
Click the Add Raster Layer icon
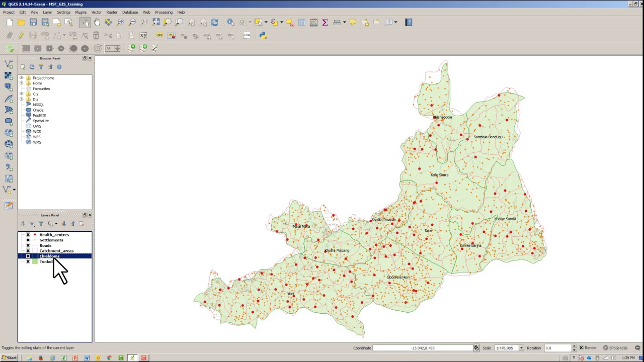[8, 75]
